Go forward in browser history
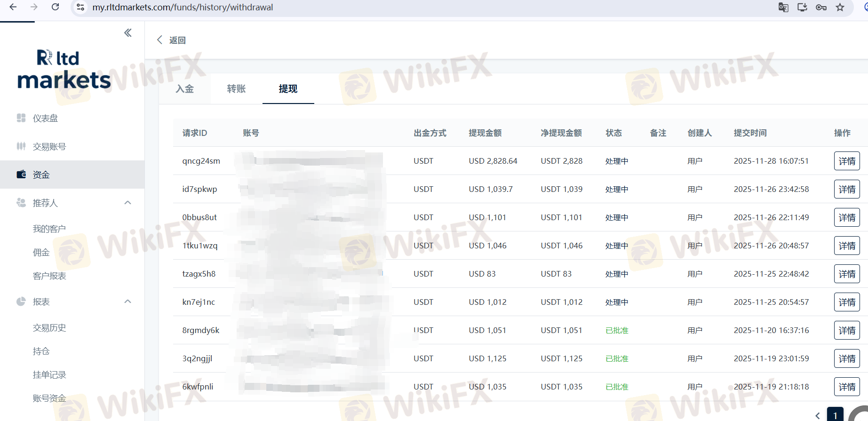The width and height of the screenshot is (868, 421). click(x=34, y=7)
